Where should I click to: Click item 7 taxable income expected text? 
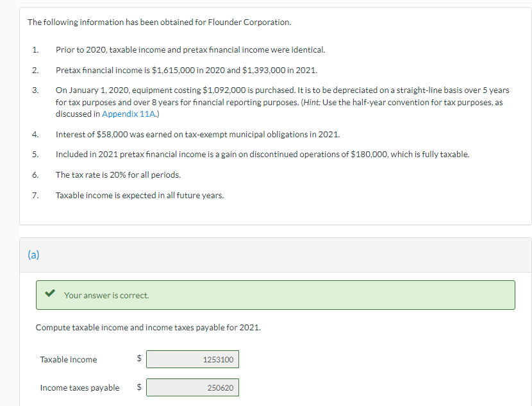140,196
